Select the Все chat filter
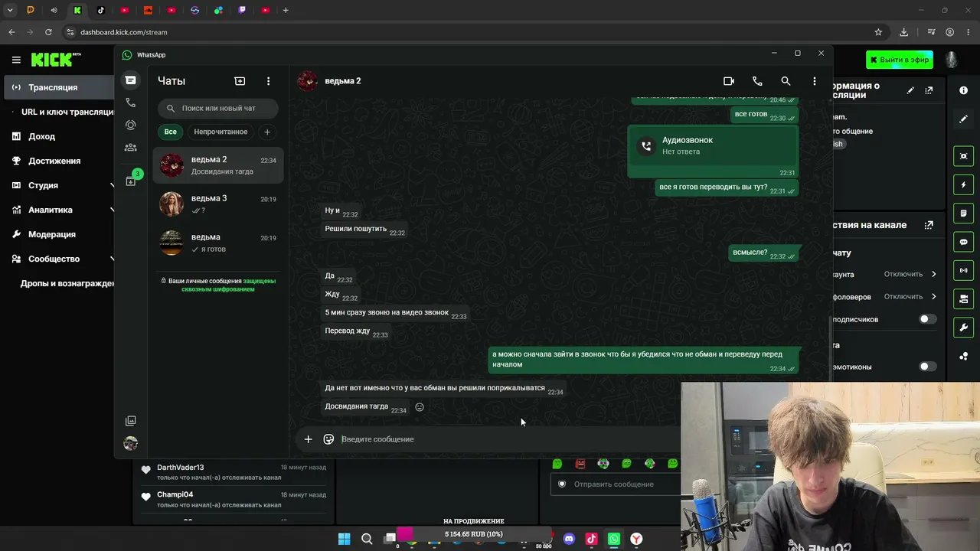This screenshot has width=980, height=551. click(170, 132)
